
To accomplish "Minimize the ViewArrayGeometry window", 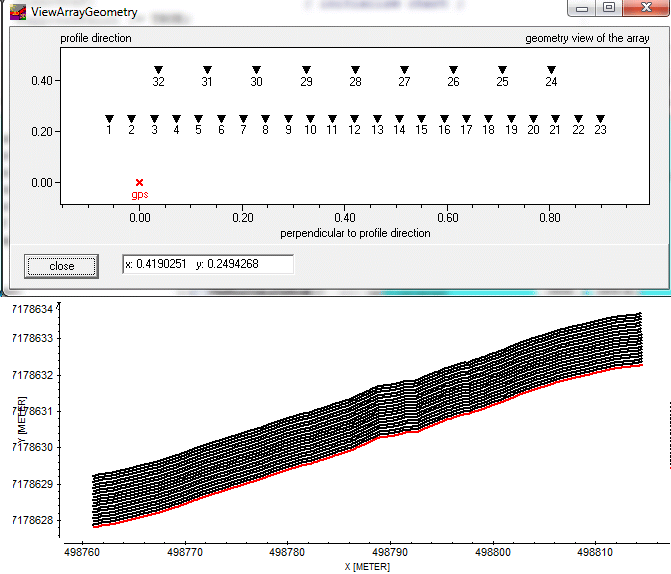I will (583, 9).
